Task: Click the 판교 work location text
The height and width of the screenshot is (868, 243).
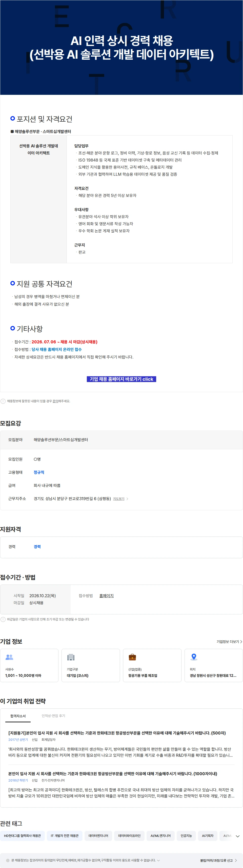Action: tap(82, 252)
